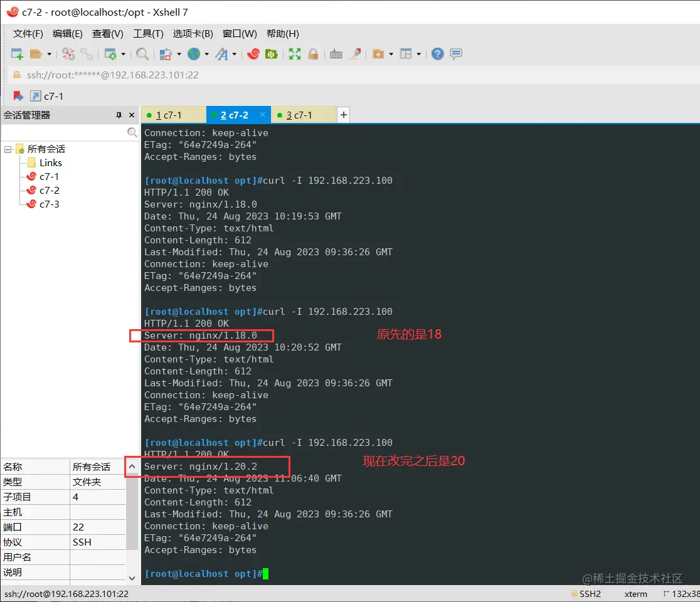Image resolution: width=700 pixels, height=602 pixels.
Task: Click the folder-plus transfer toolbar icon
Action: pos(378,54)
